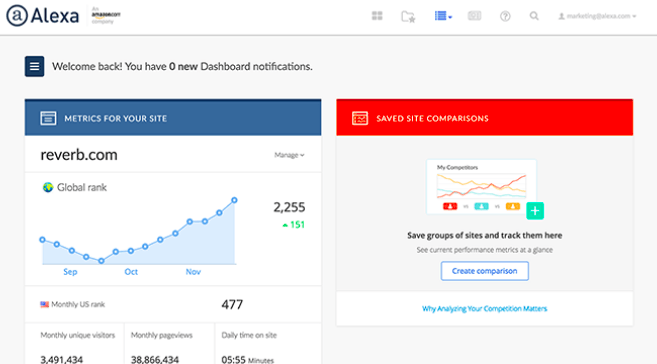
Task: Open Why Analyzing Your Competition Matters link
Action: tap(484, 309)
